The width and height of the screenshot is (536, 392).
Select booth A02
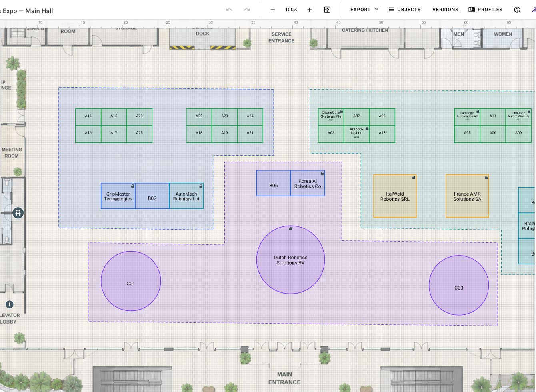[x=357, y=117]
